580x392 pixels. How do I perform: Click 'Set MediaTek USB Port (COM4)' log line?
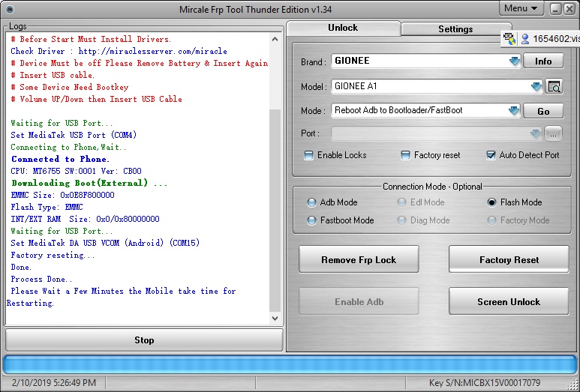click(x=74, y=135)
